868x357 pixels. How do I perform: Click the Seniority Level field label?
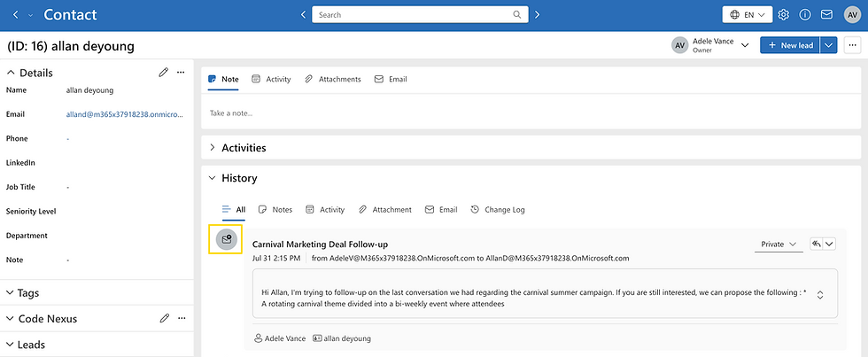click(31, 212)
